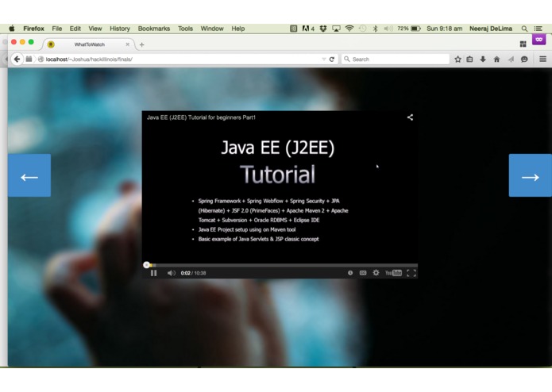
Task: Click the Time Machine clock icon
Action: (362, 29)
